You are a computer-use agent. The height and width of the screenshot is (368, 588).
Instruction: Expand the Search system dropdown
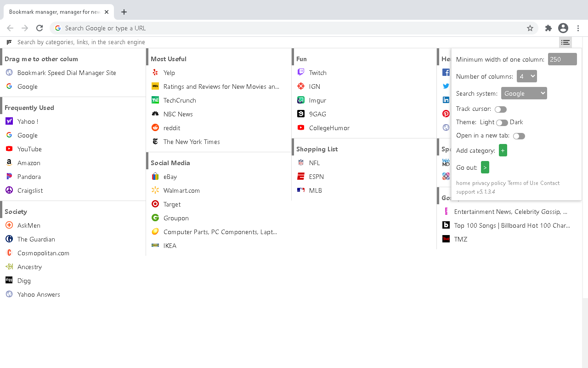pyautogui.click(x=524, y=93)
